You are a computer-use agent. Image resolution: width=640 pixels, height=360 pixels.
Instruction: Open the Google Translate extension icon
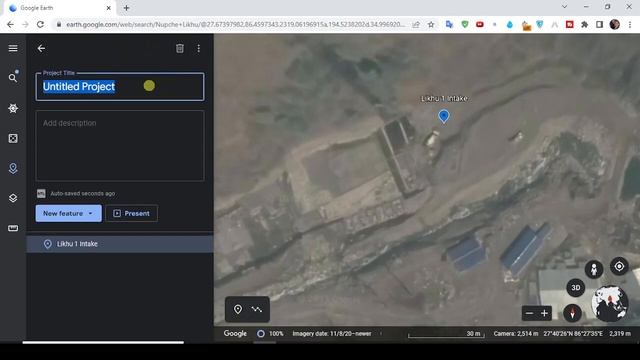(x=449, y=24)
